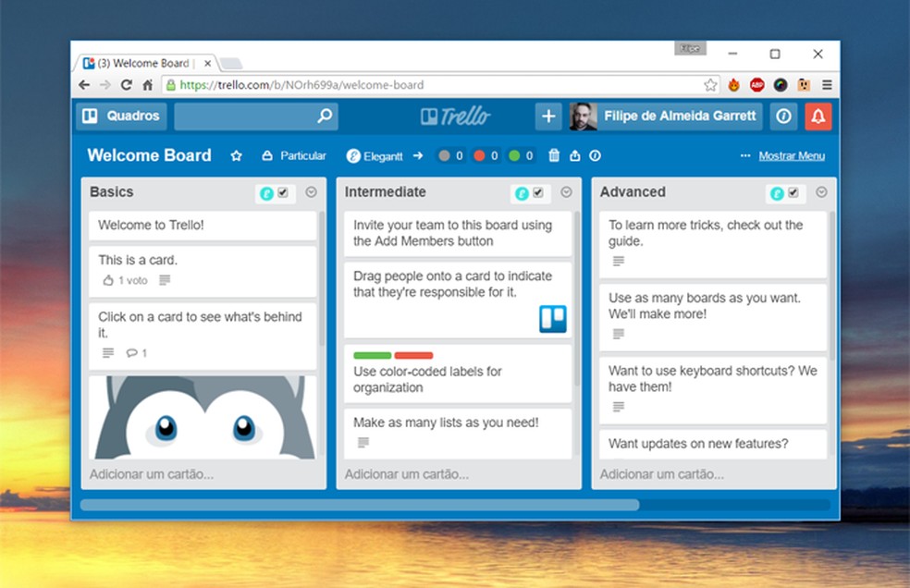The width and height of the screenshot is (910, 588).
Task: Toggle the Intermediate list checkbox
Action: (538, 192)
